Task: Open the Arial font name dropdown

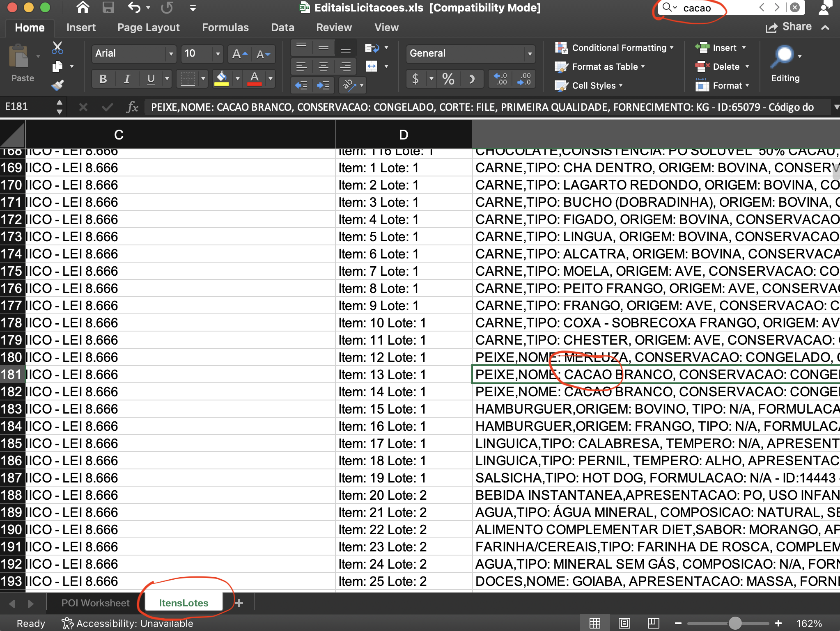Action: click(x=171, y=54)
